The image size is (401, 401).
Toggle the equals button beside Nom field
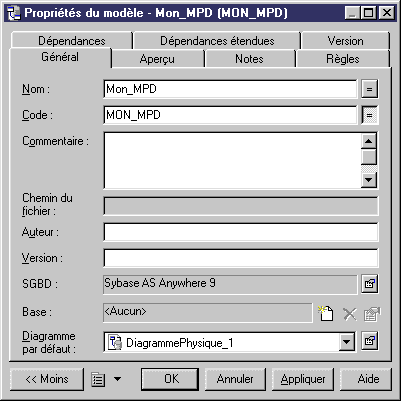click(370, 89)
